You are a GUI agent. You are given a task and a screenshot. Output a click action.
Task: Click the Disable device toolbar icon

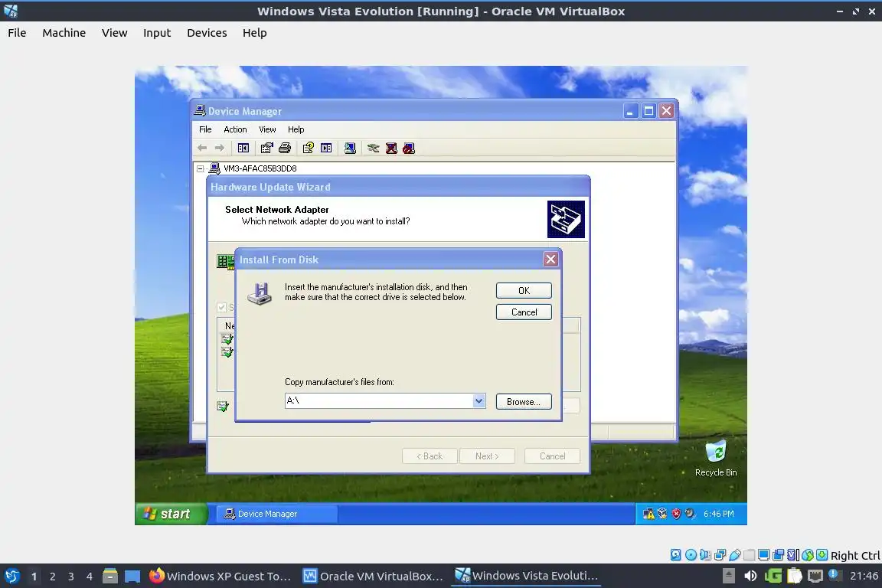coord(409,148)
